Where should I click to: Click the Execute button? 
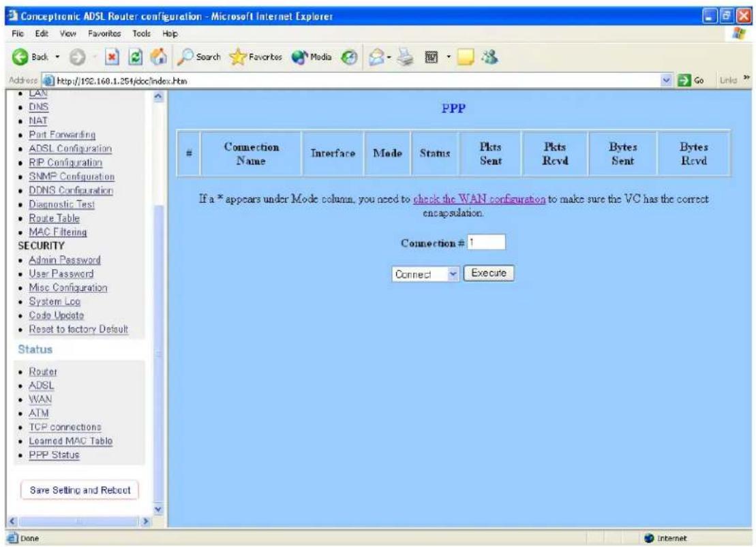(488, 273)
